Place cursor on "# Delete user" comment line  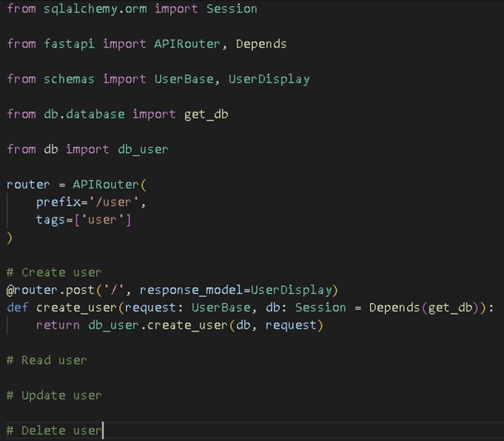coord(54,430)
